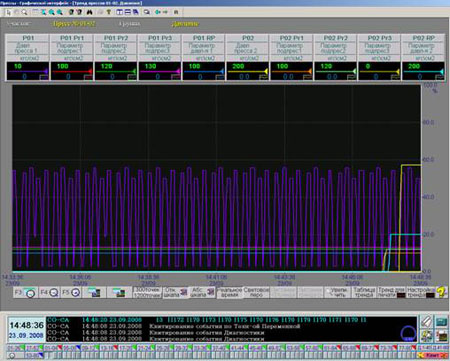Click the yellow P02 scale indicator valued 200
The image size is (450, 361).
pyautogui.click(x=248, y=71)
